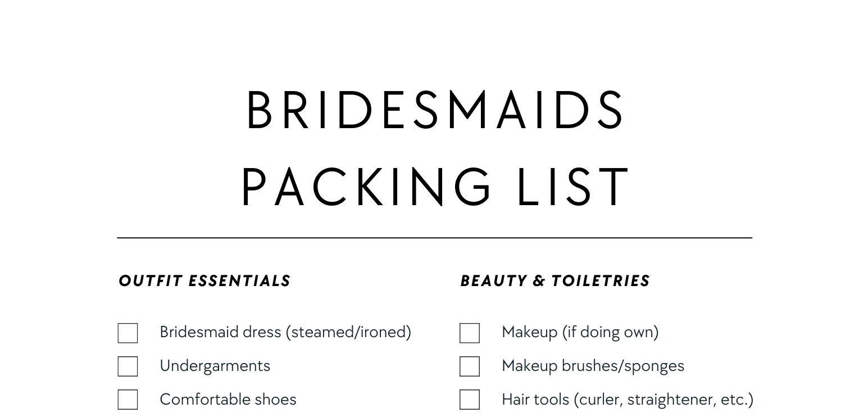Click the (curler, straightener, etc.) note text
This screenshot has height=417, width=868.
(x=664, y=400)
